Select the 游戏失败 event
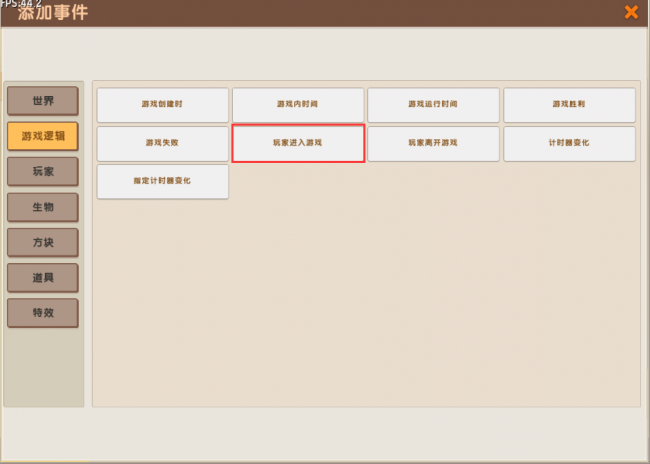 point(162,143)
